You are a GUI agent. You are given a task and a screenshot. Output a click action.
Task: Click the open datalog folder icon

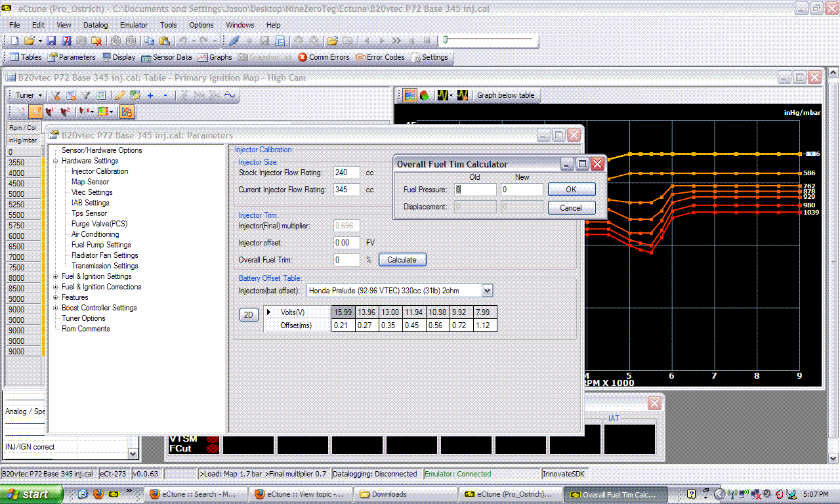(333, 41)
